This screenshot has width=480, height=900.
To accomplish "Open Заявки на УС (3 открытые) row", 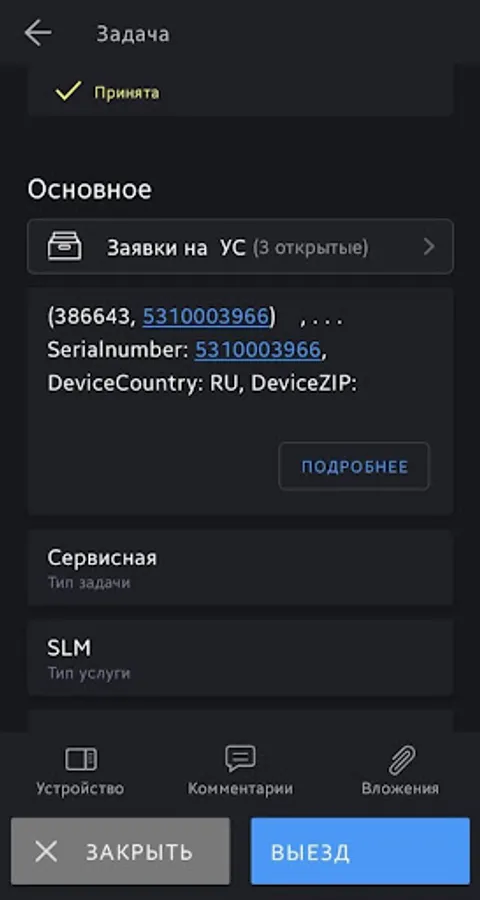I will 240,247.
